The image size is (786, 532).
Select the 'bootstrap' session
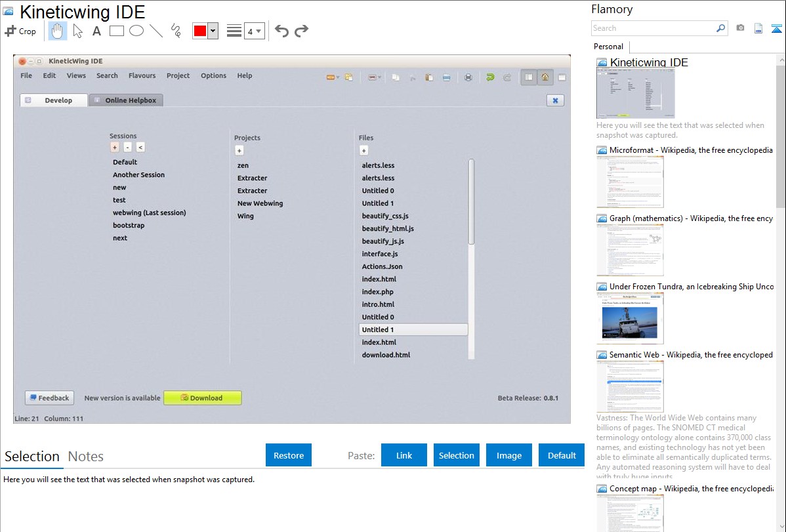pos(129,226)
